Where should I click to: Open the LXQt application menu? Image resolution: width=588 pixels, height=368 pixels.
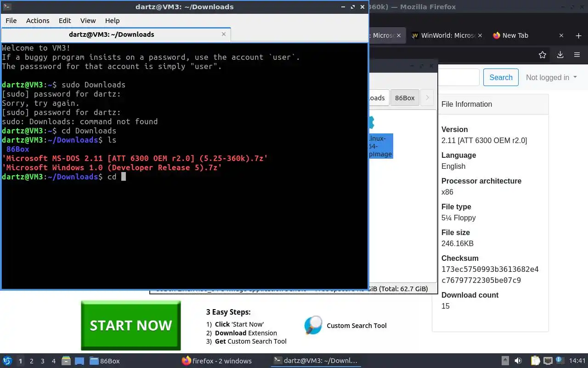7,361
